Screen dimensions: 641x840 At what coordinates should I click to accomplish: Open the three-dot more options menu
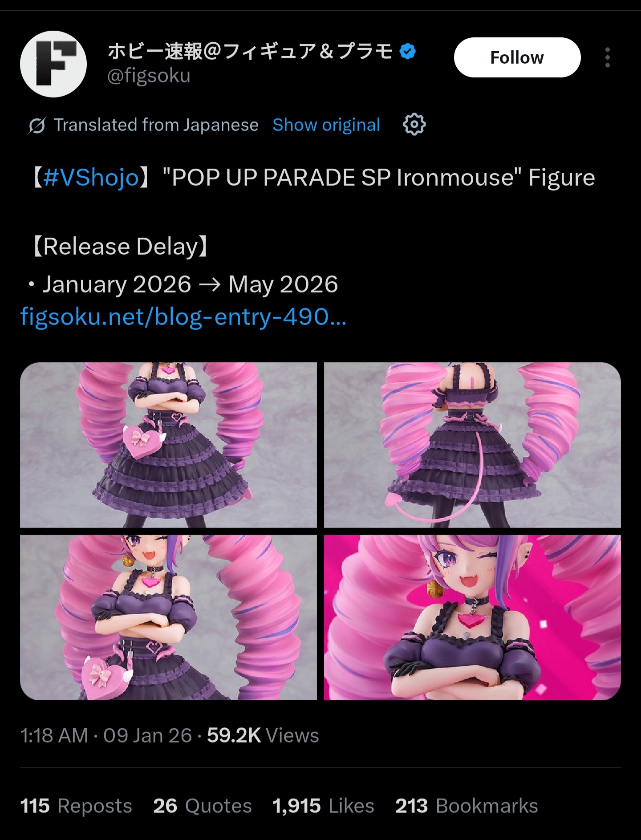tap(607, 57)
